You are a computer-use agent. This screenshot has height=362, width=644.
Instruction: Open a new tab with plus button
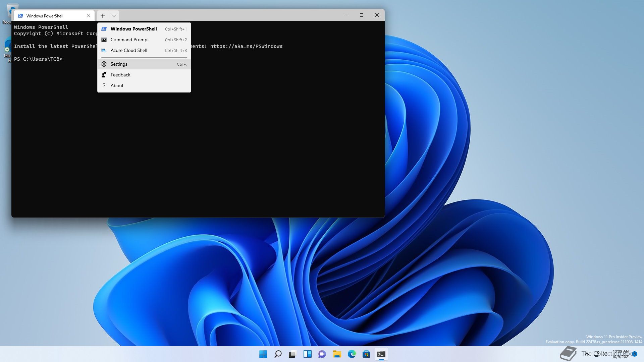(x=103, y=16)
